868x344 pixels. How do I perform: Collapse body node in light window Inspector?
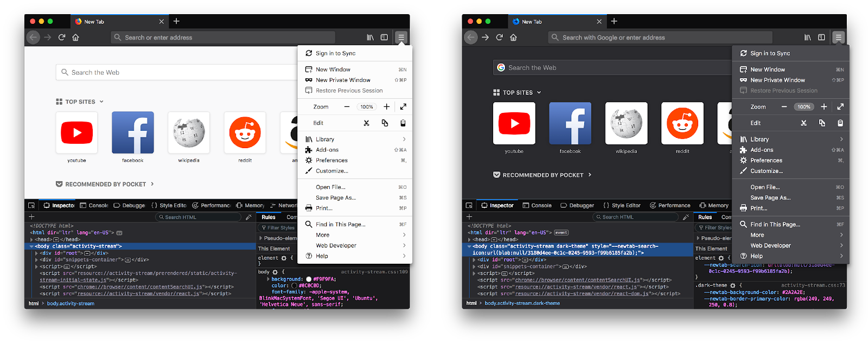pyautogui.click(x=31, y=246)
